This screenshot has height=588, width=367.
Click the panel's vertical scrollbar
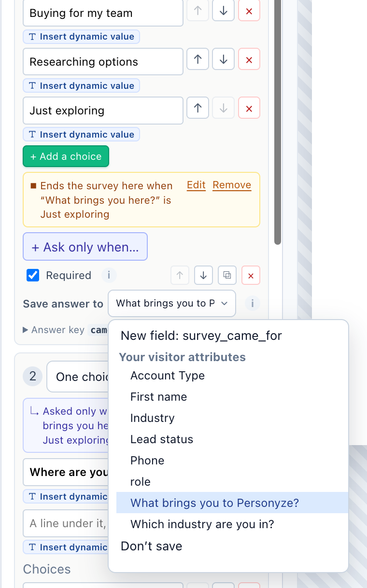(x=277, y=123)
